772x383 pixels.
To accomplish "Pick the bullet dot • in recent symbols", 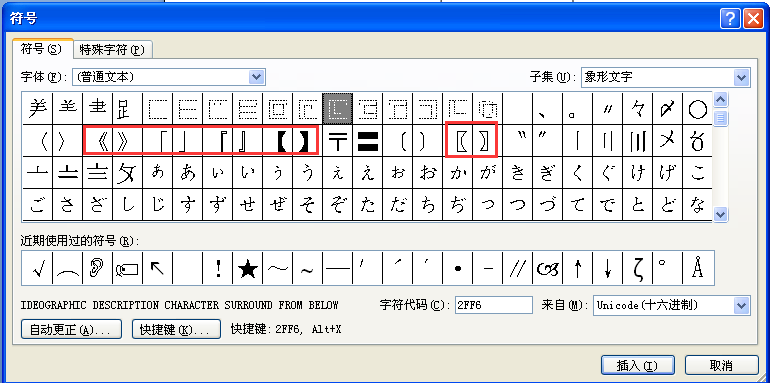I will point(458,268).
